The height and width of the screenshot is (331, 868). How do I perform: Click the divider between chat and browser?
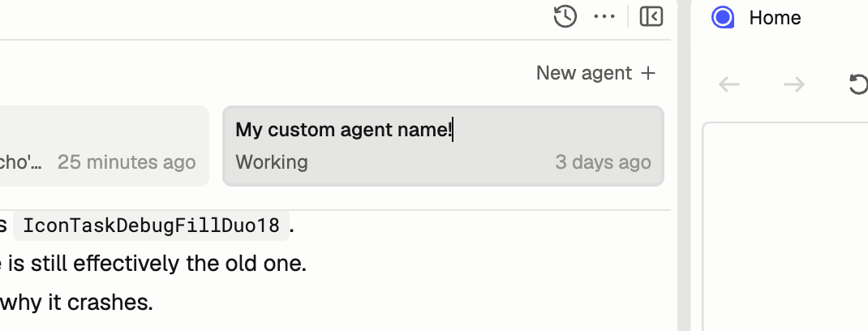point(683,203)
